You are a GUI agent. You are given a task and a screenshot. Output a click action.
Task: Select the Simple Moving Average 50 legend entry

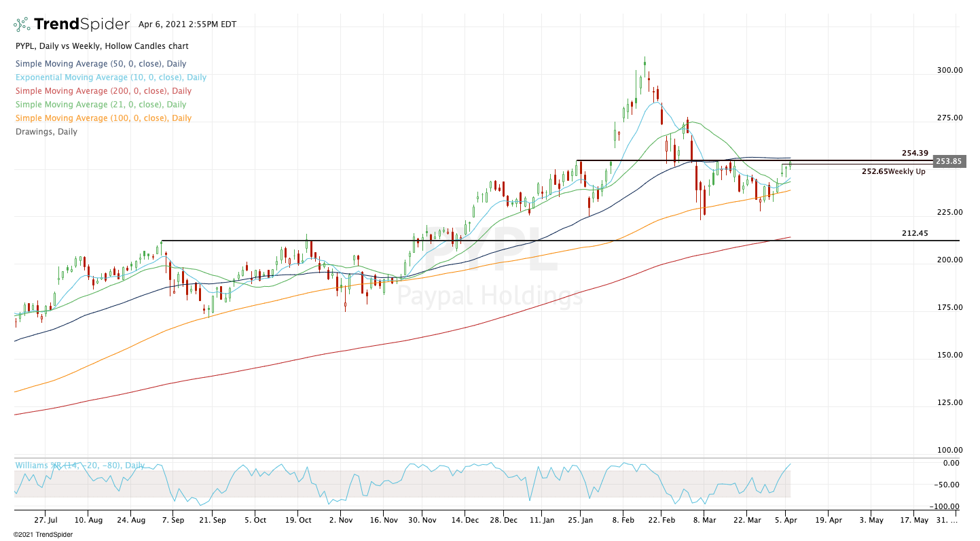click(101, 64)
